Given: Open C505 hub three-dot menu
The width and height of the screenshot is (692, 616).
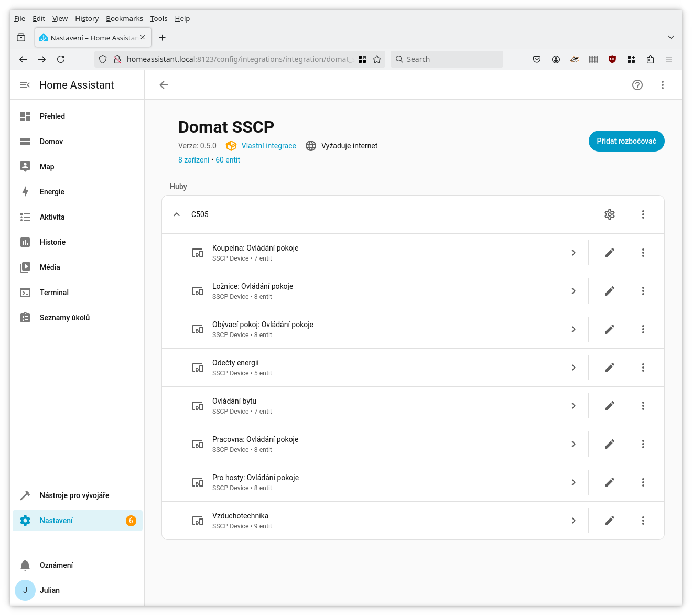Looking at the screenshot, I should click(x=643, y=214).
